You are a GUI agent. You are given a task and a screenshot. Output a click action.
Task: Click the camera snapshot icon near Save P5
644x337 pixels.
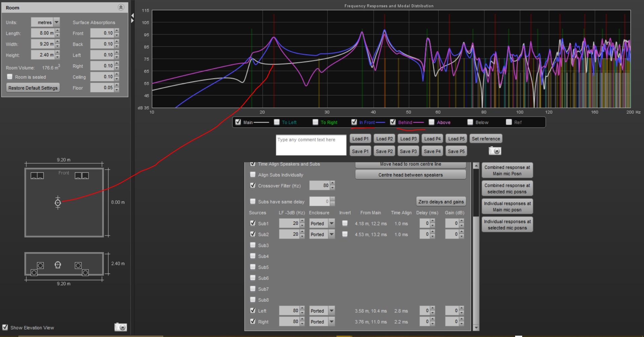tap(495, 151)
